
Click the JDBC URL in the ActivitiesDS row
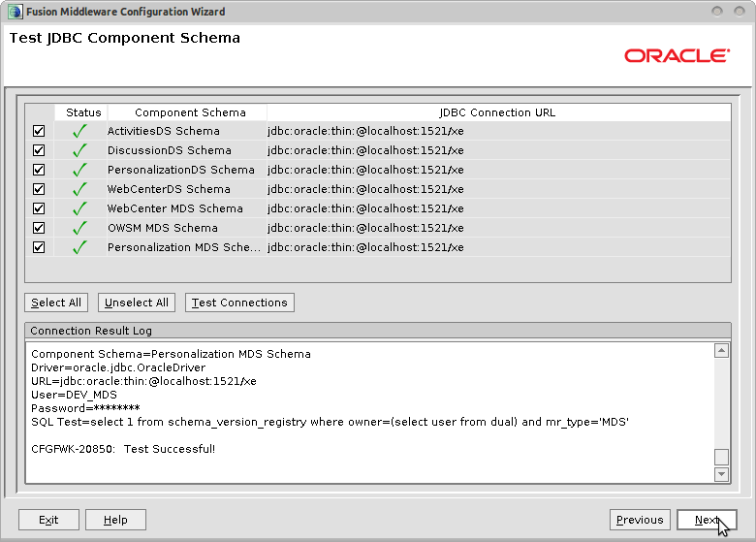point(365,131)
